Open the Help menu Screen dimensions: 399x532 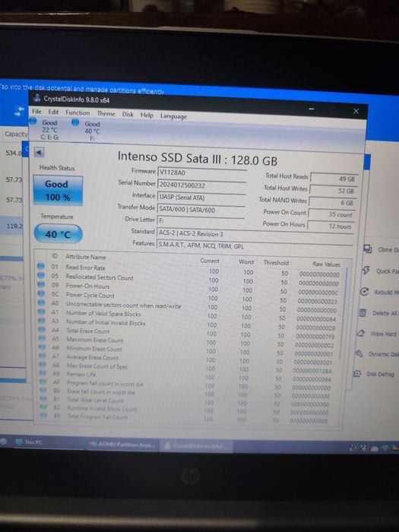click(147, 115)
